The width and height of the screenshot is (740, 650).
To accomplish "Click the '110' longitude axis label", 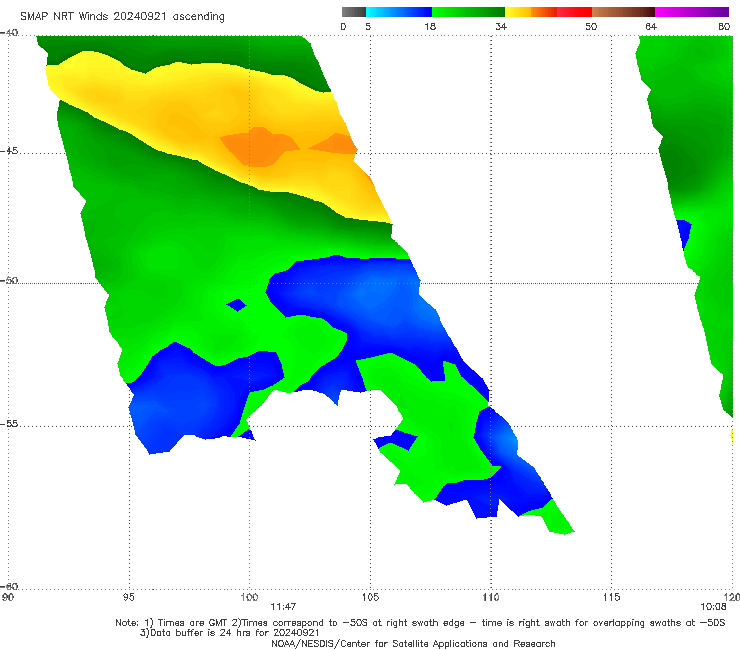I will 491,598.
